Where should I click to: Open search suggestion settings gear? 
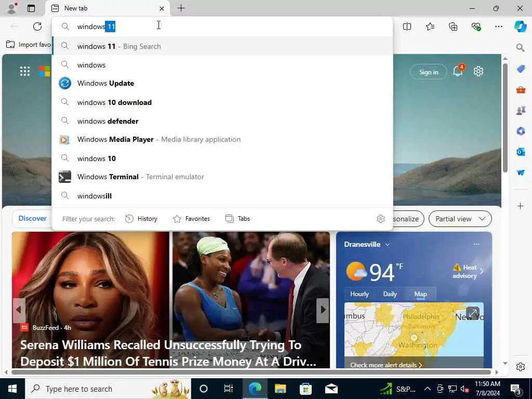[381, 219]
